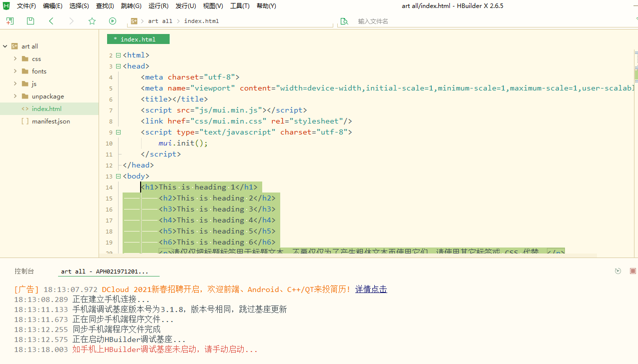
Task: Collapse the art all project tree
Action: pyautogui.click(x=5, y=46)
